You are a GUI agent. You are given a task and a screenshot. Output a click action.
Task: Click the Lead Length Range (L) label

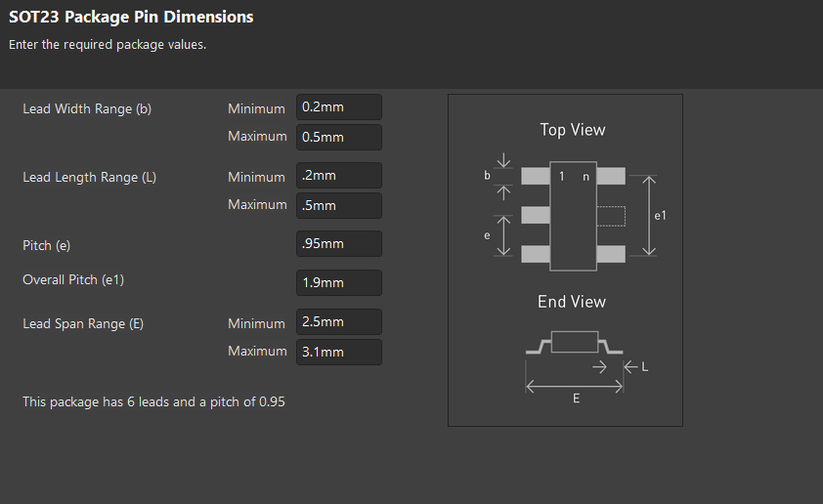pyautogui.click(x=89, y=177)
